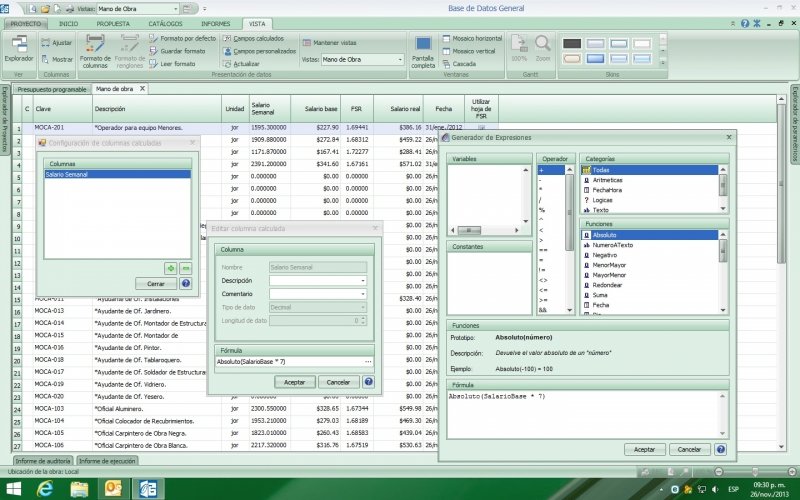Open Internet Explorer from the taskbar
This screenshot has width=800, height=500.
[45, 487]
